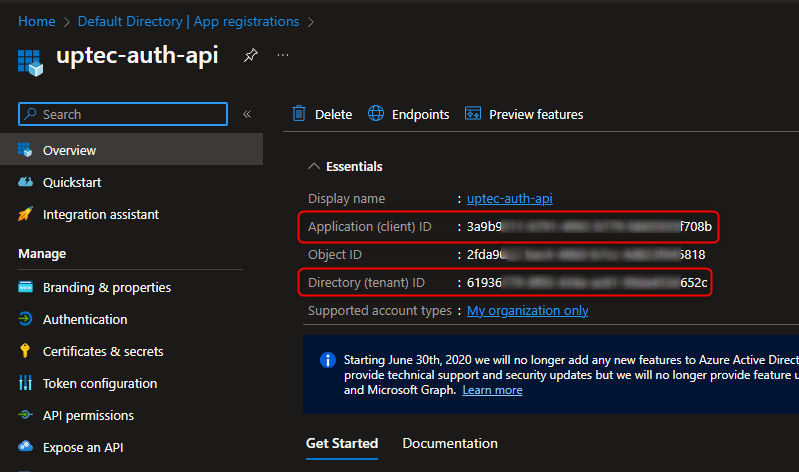Image resolution: width=799 pixels, height=472 pixels.
Task: Open Quickstart in the sidebar
Action: click(71, 182)
